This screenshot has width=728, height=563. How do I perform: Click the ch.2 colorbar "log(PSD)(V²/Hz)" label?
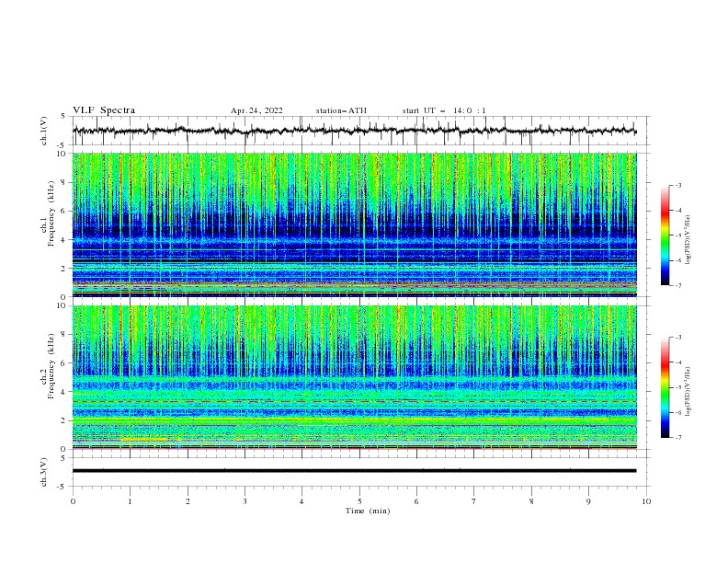pyautogui.click(x=688, y=391)
